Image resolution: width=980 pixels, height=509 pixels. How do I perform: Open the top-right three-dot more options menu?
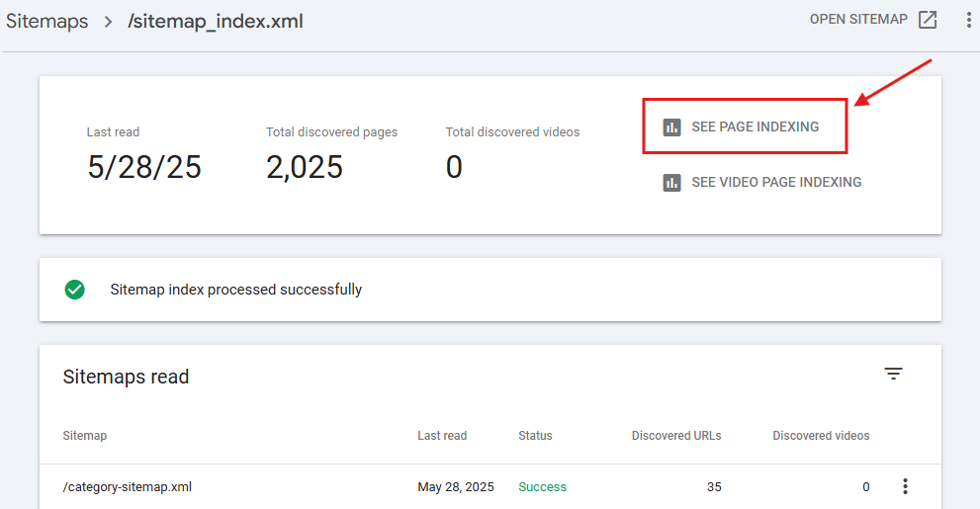click(x=968, y=20)
